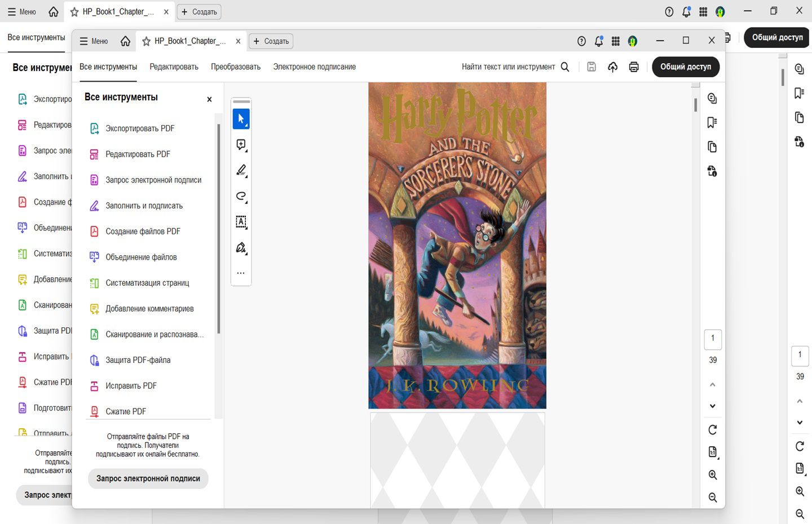Rotate page using back window rotate icon
812x524 pixels.
(x=800, y=446)
